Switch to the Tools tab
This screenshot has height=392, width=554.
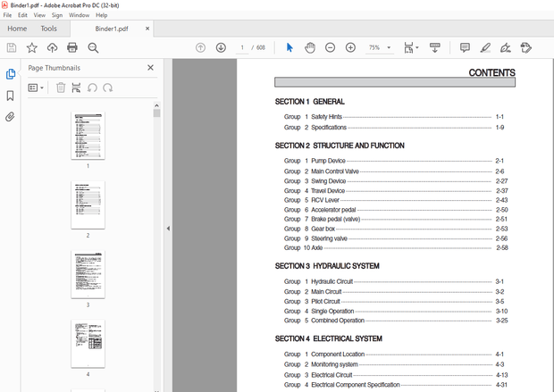(49, 29)
